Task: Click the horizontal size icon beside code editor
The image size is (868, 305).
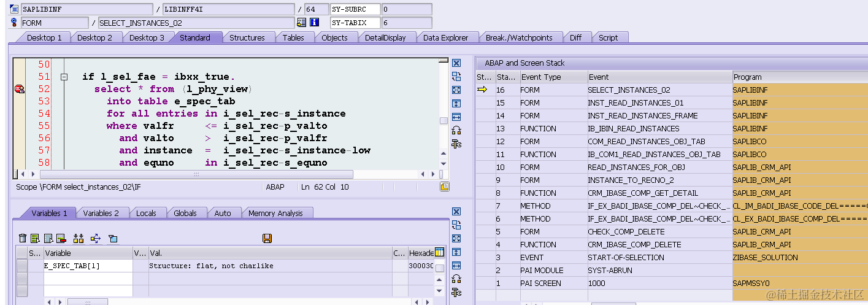Action: [x=456, y=116]
